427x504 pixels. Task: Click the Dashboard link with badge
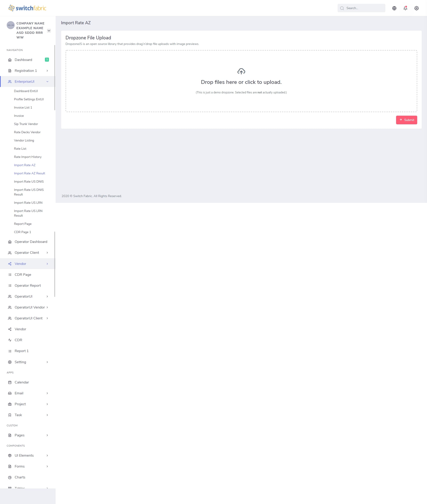[x=23, y=60]
